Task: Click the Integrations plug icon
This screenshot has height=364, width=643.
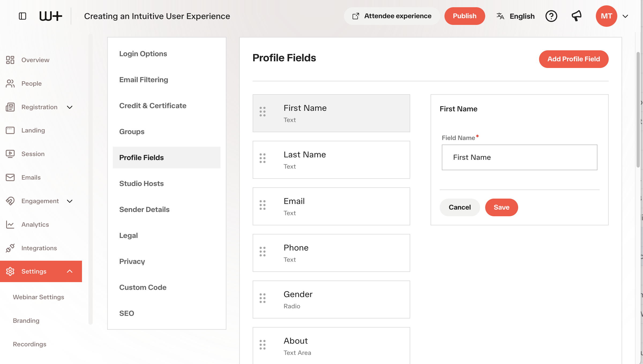Action: [10, 248]
